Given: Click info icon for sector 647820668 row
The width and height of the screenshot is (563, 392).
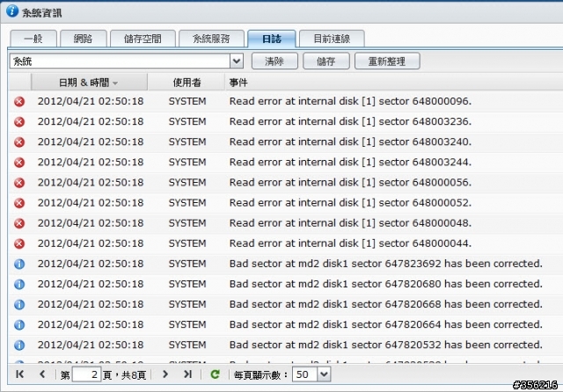Looking at the screenshot, I should [x=19, y=304].
